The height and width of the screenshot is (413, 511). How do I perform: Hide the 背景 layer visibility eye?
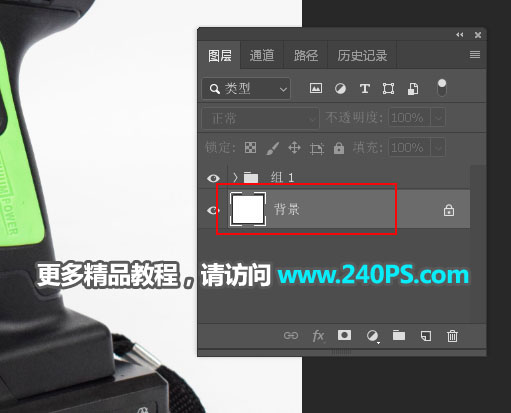pos(213,210)
